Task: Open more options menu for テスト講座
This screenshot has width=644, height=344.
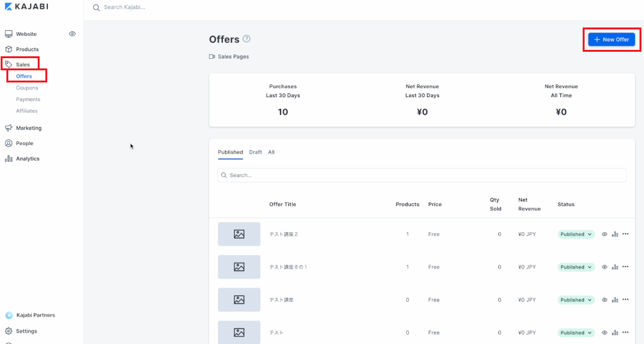Action: coord(625,300)
